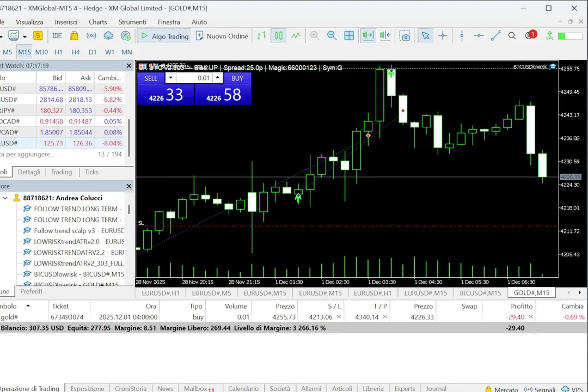The height and width of the screenshot is (392, 588).
Task: Select M5 timeframe
Action: (7, 52)
